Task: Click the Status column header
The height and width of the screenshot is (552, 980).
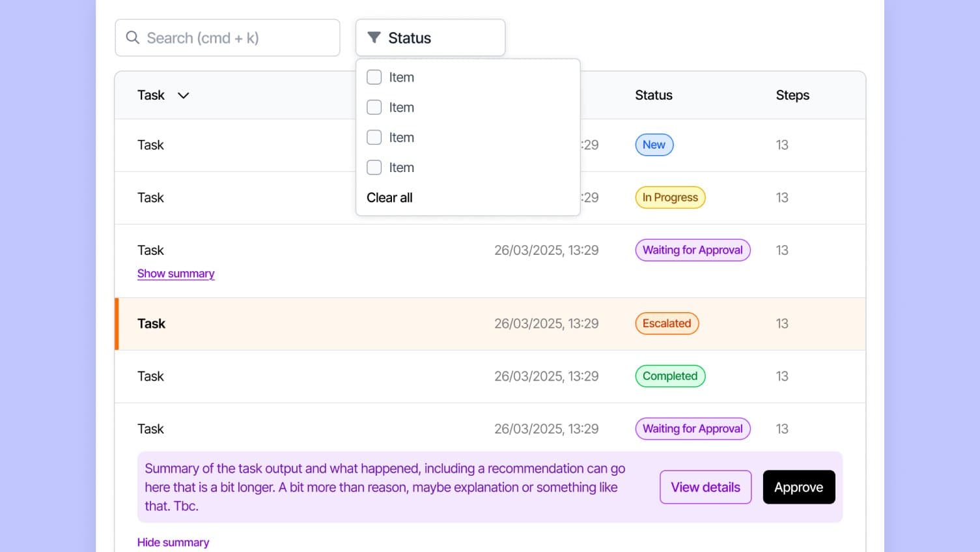Action: pyautogui.click(x=654, y=95)
